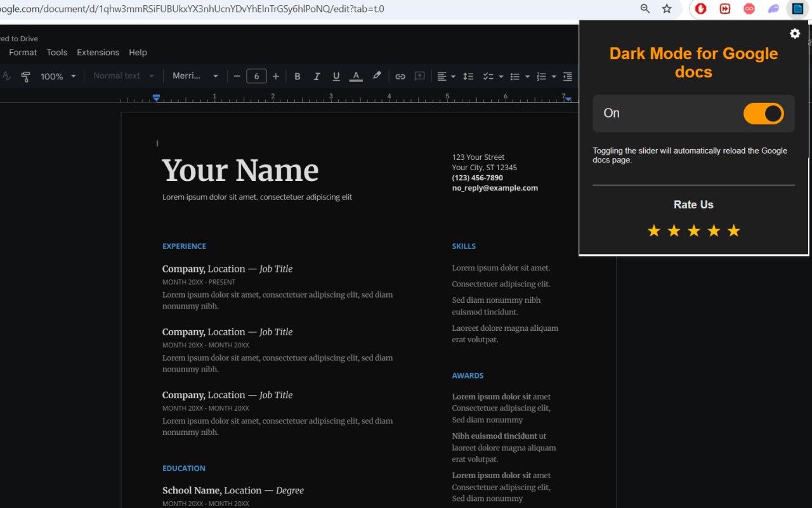Apply a bulleted list
The image size is (812, 508).
[515, 76]
